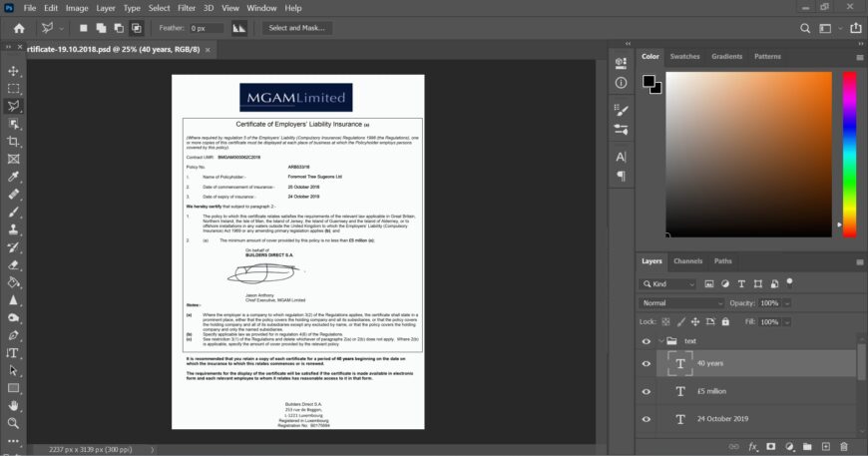The height and width of the screenshot is (456, 868).
Task: Collapse the text layer group
Action: pos(660,341)
